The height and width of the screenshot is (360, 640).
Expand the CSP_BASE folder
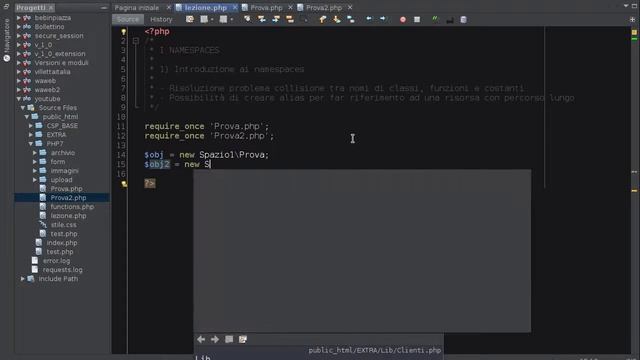coord(31,126)
